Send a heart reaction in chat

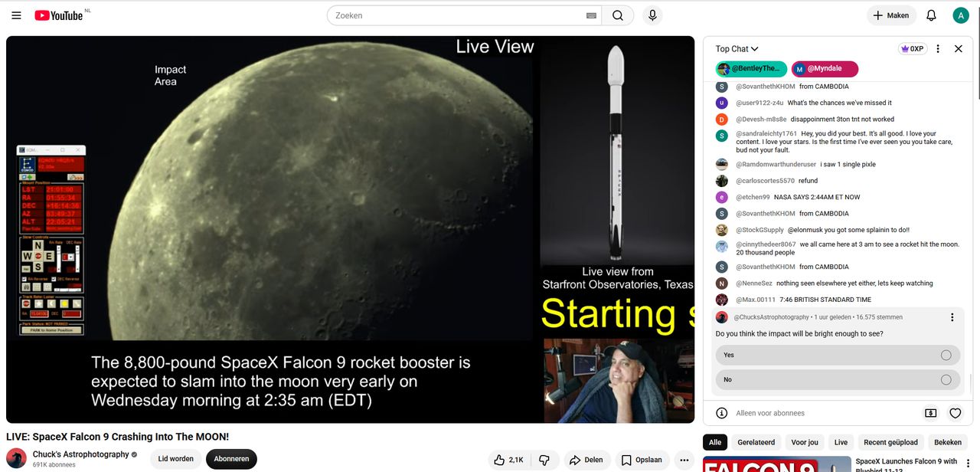pyautogui.click(x=955, y=413)
